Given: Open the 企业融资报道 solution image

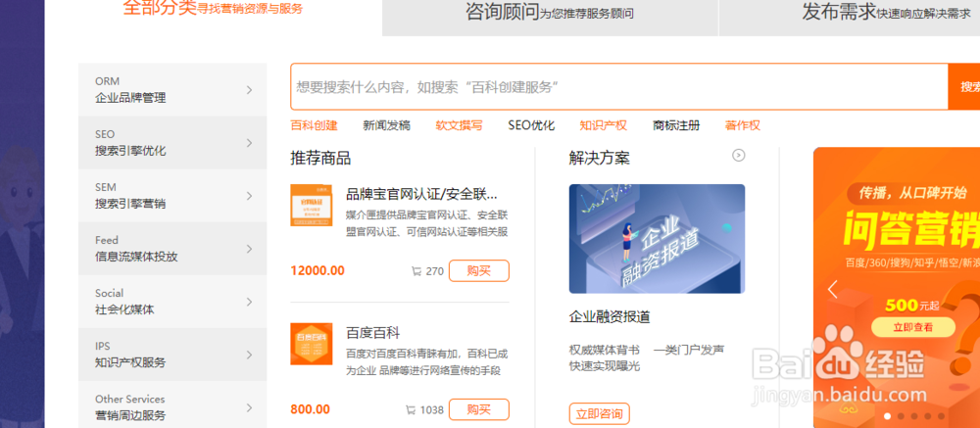Looking at the screenshot, I should click(657, 239).
